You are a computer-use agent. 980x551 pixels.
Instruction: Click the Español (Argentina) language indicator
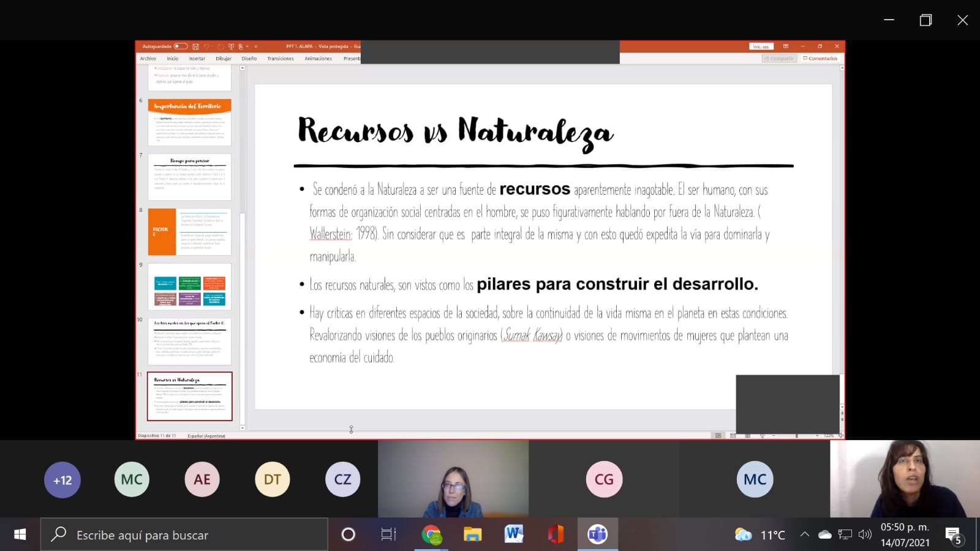pos(206,436)
